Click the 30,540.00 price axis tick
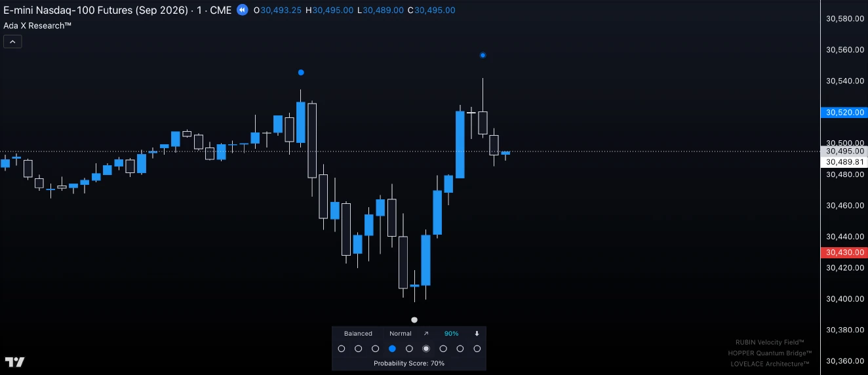Image resolution: width=868 pixels, height=375 pixels. (845, 81)
